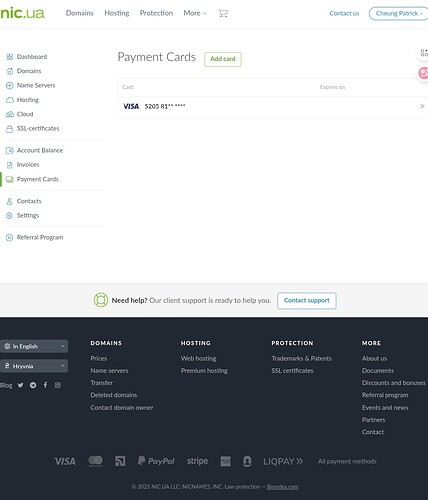Open Protection in top navigation
428x500 pixels.
coord(156,13)
